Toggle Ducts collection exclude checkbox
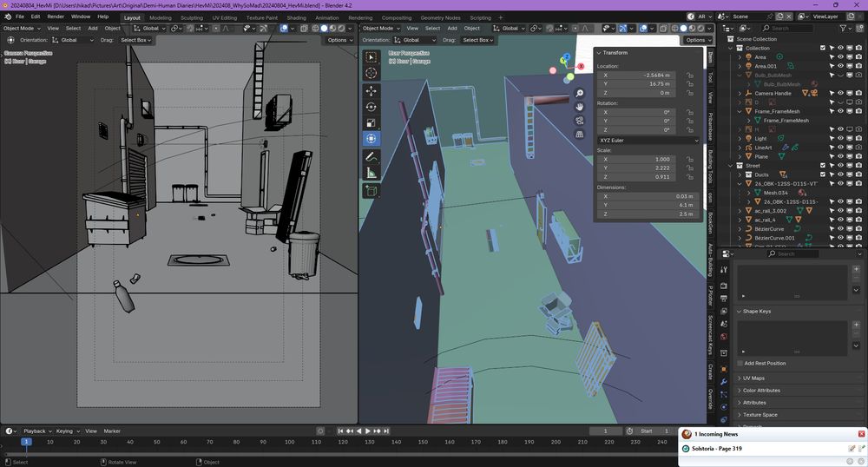 (823, 174)
